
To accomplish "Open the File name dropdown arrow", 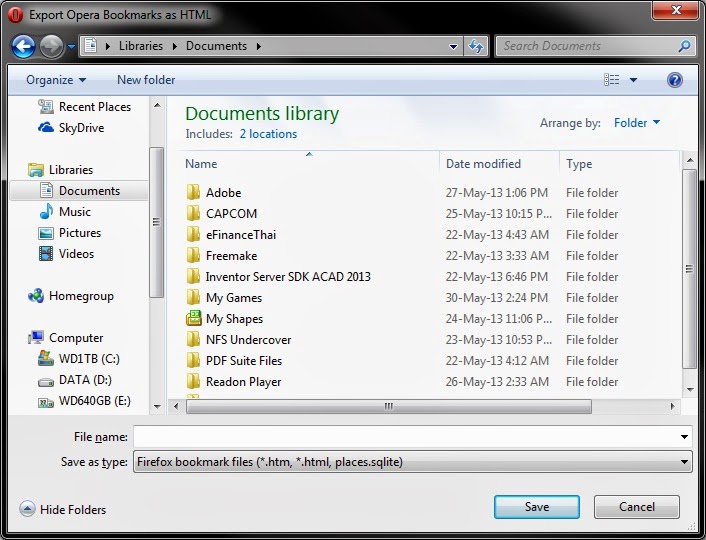I will [684, 437].
